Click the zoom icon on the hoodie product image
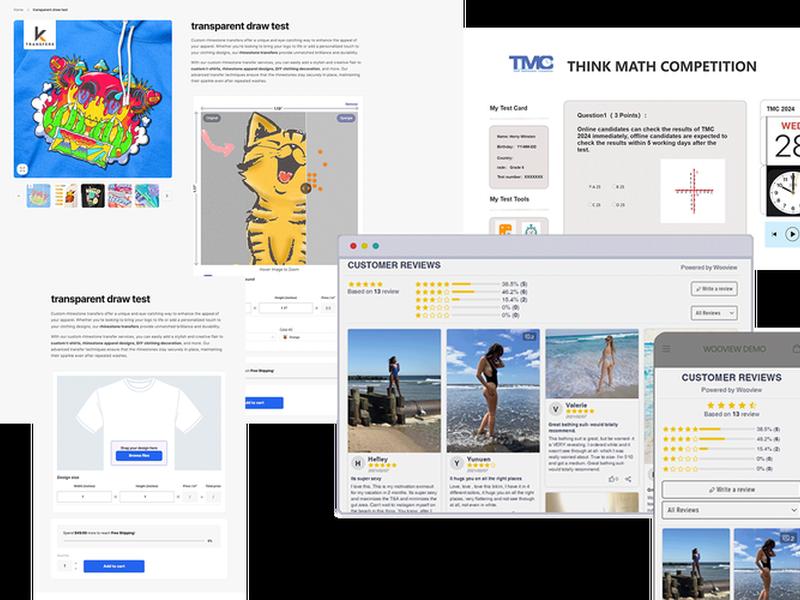Screen dimensions: 800x600 click(22, 169)
